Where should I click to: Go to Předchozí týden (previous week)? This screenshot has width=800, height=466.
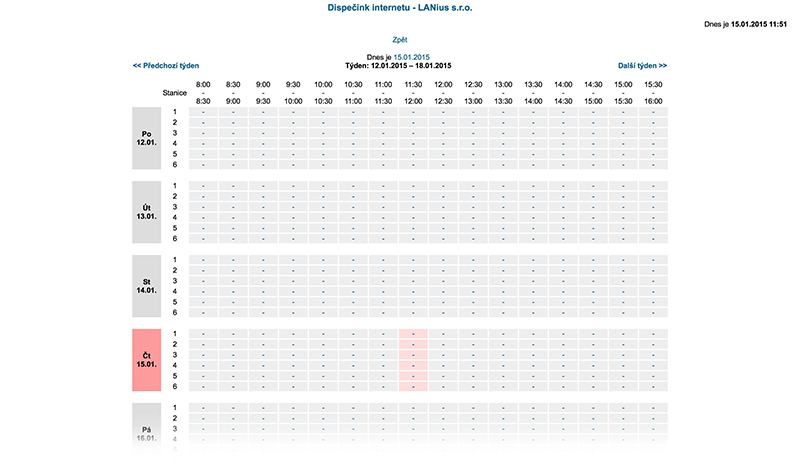tap(166, 66)
